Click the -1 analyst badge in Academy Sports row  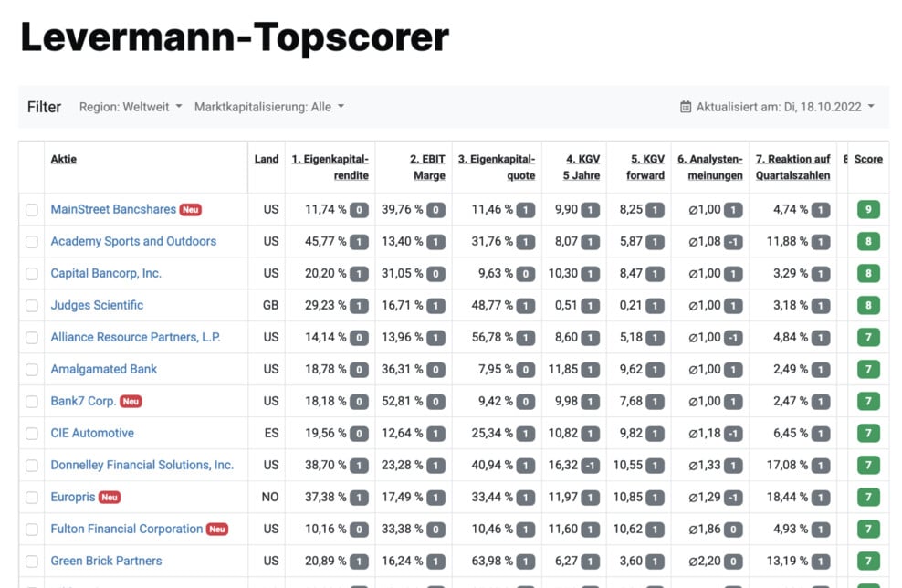[x=733, y=242]
